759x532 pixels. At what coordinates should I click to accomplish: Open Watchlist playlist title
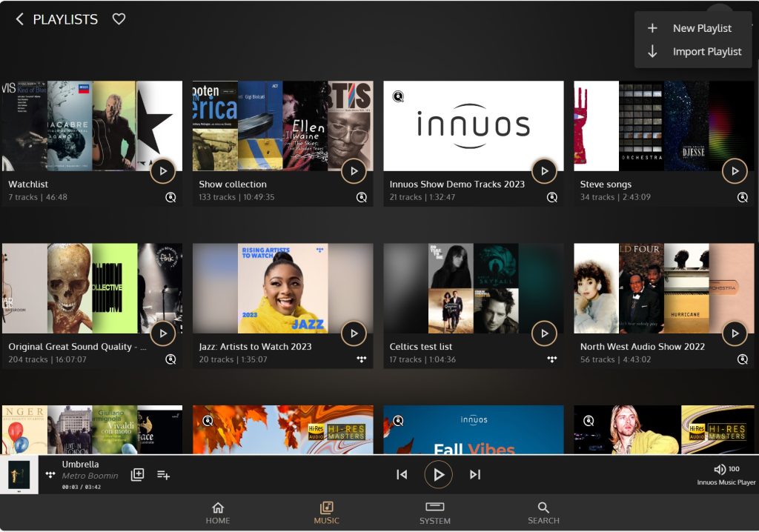pos(28,184)
